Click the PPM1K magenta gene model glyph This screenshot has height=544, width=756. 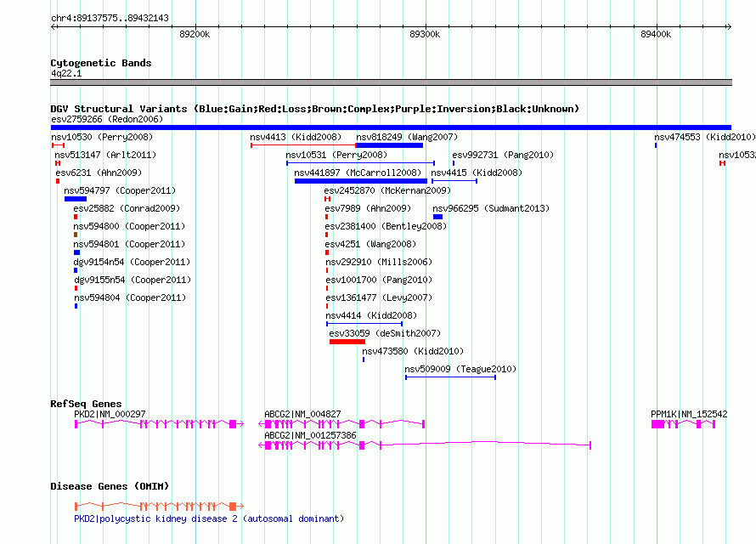click(683, 424)
